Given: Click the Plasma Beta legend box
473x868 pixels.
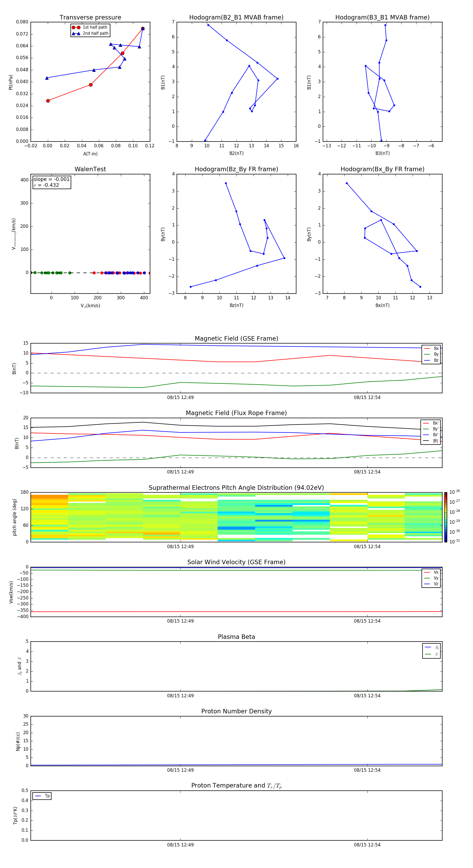Looking at the screenshot, I should [x=431, y=651].
